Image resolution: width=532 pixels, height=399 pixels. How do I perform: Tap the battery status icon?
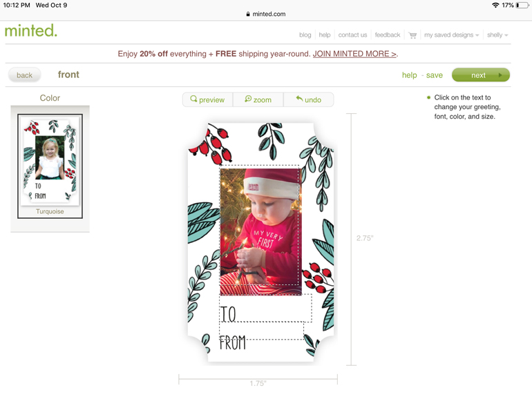coord(522,5)
